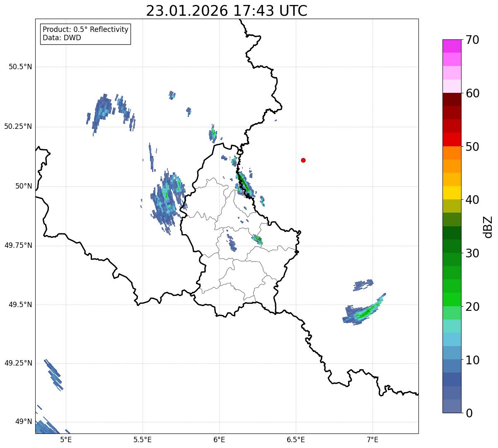Click the Data: DWD label

pos(62,38)
